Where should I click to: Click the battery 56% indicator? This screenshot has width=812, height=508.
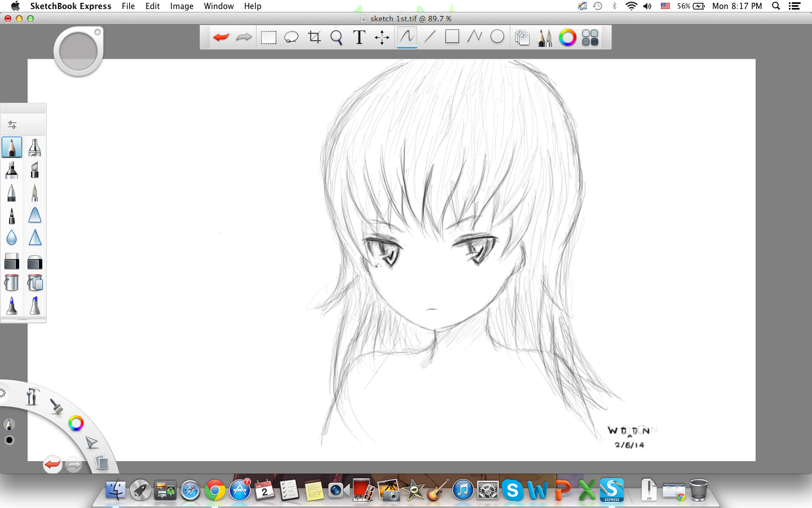click(x=691, y=6)
